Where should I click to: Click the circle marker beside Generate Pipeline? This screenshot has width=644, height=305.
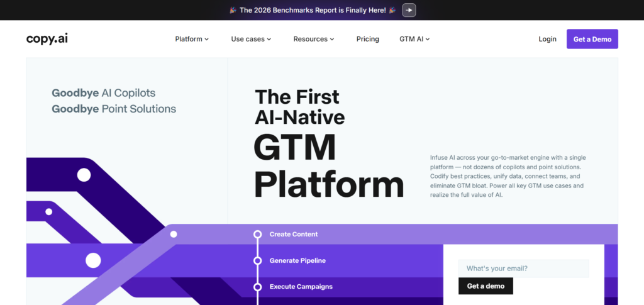(x=257, y=260)
